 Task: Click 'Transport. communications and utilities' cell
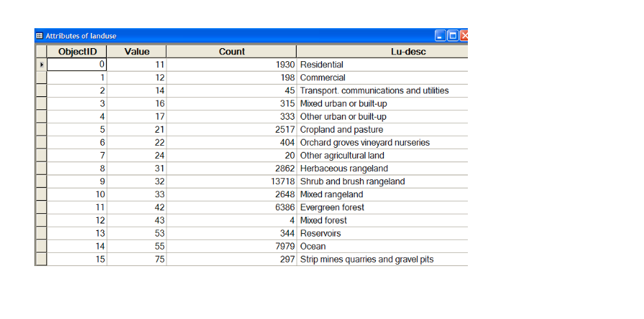(383, 90)
